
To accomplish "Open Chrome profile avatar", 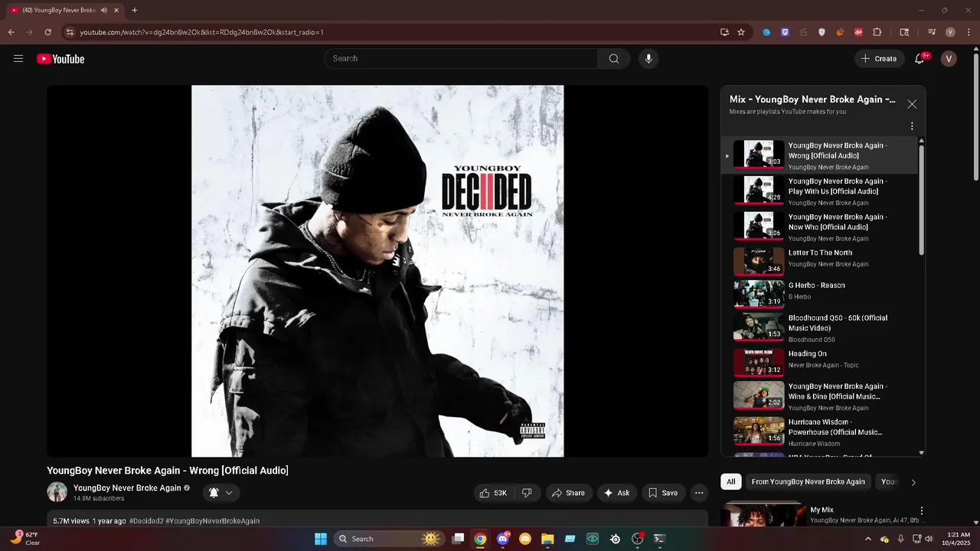I will [x=950, y=32].
